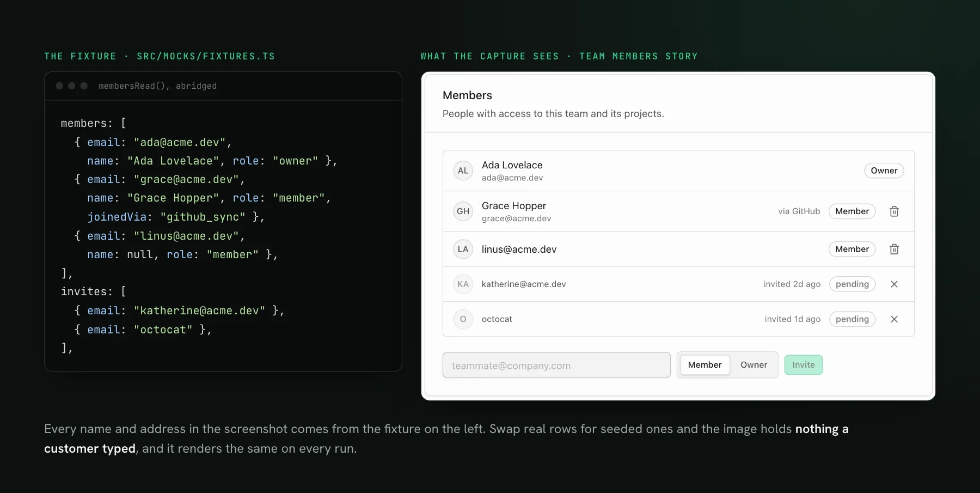The image size is (980, 493).
Task: Select the 'THE FIXTURE · SRC/MOCKS/FIXTURES.TS' heading
Action: pyautogui.click(x=160, y=56)
